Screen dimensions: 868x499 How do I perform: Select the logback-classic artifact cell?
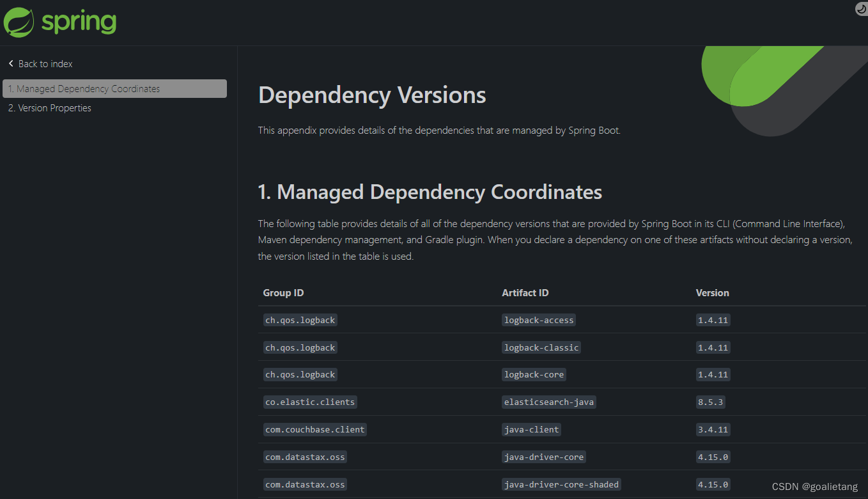pyautogui.click(x=541, y=347)
